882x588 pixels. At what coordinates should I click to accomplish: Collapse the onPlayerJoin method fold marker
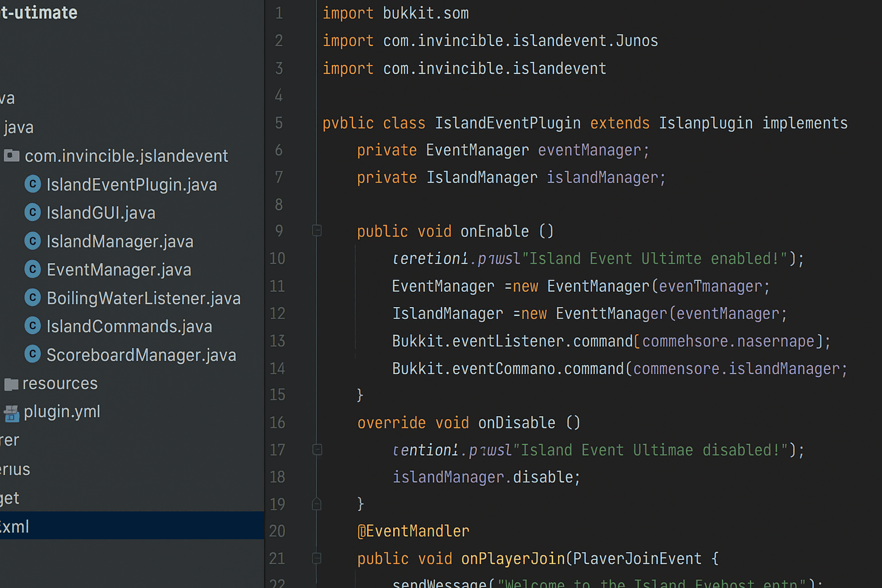tap(316, 558)
